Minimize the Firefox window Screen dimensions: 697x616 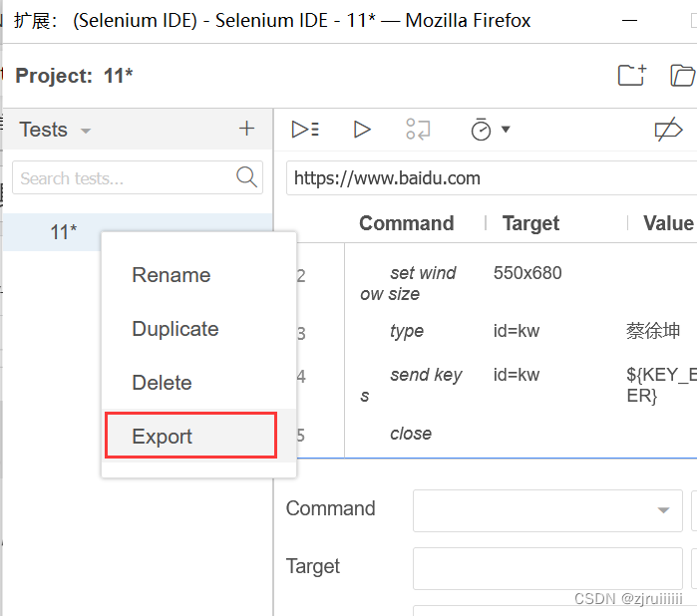(x=629, y=21)
